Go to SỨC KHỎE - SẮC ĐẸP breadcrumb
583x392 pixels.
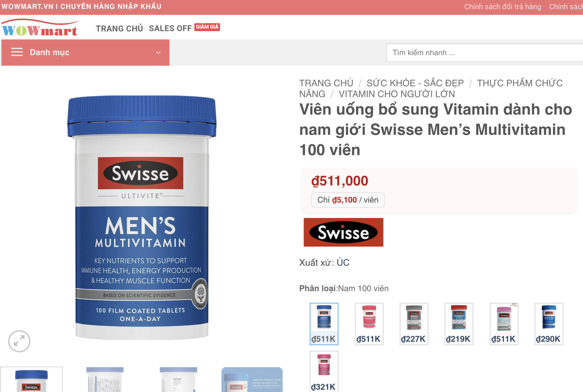click(415, 83)
